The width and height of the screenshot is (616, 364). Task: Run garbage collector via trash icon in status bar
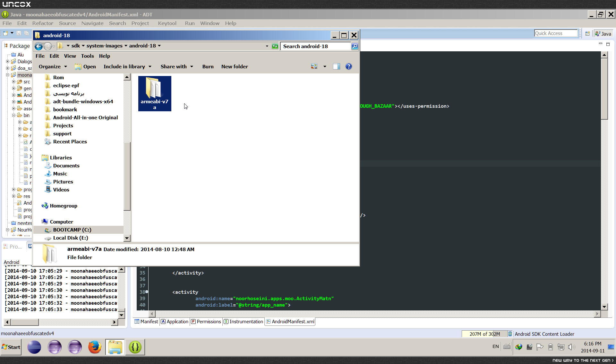click(510, 334)
